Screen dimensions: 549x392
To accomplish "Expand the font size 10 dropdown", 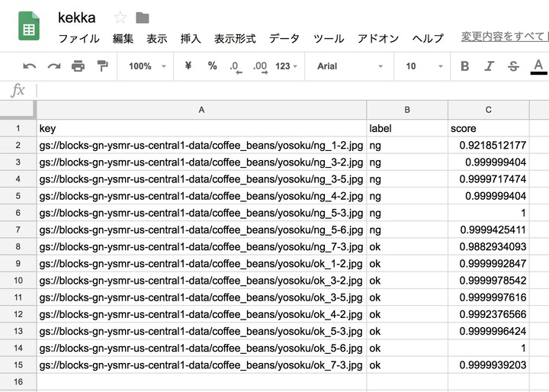I will point(419,66).
